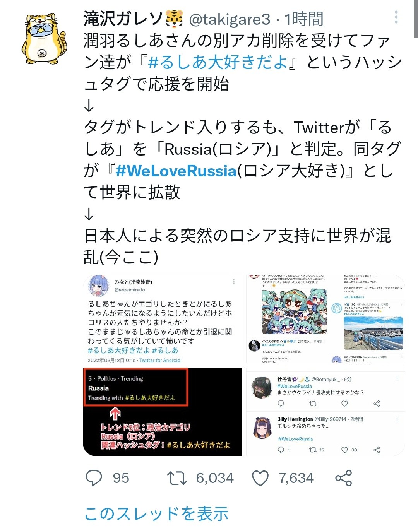
Task: Show this thread via このスレッドを表示
Action: 156,514
